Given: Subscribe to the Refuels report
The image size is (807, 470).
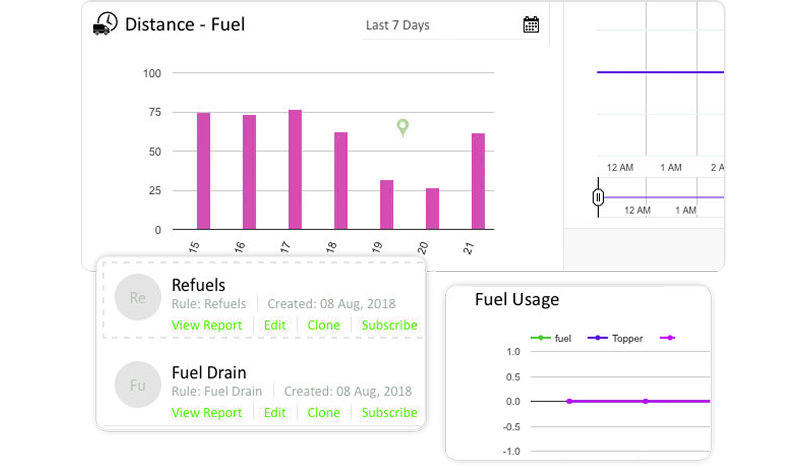Looking at the screenshot, I should point(389,325).
